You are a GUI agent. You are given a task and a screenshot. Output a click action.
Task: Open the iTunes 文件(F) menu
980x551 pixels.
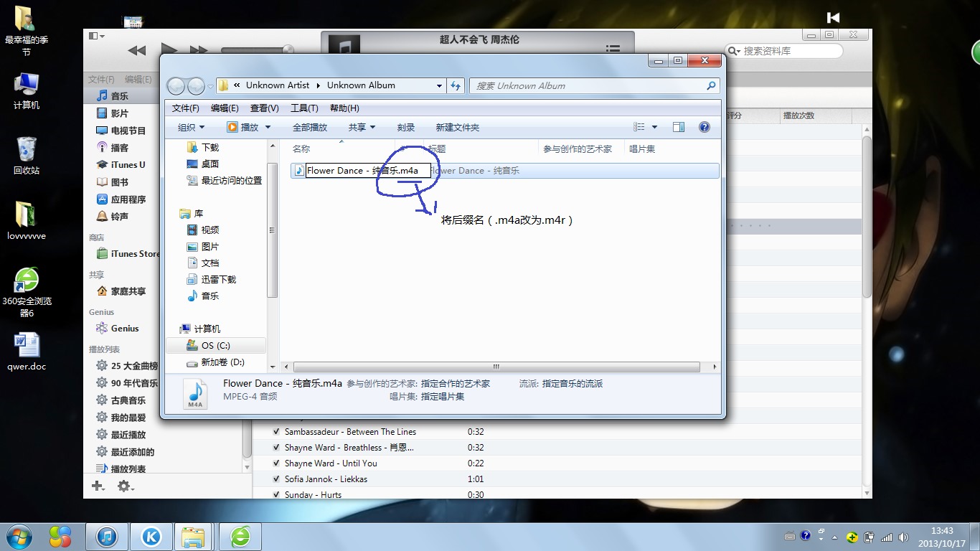101,80
